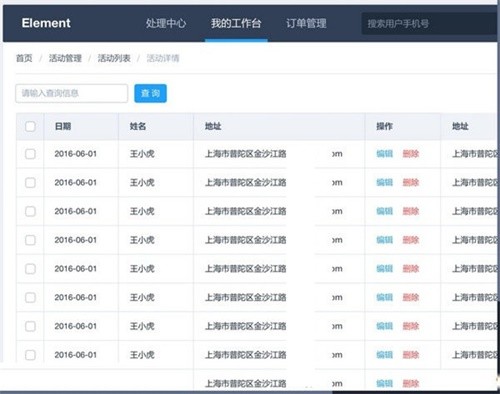The image size is (500, 394).
Task: Check the third table row's checkbox
Action: coord(30,211)
